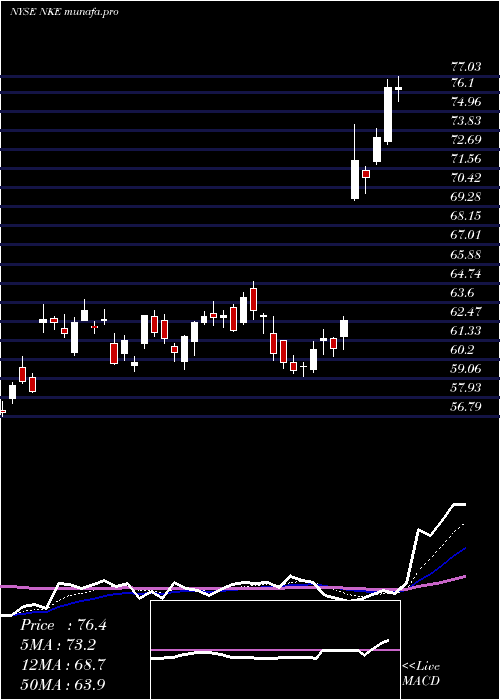Click the last doji candle at chart top
This screenshot has height=700, width=500.
point(398,88)
